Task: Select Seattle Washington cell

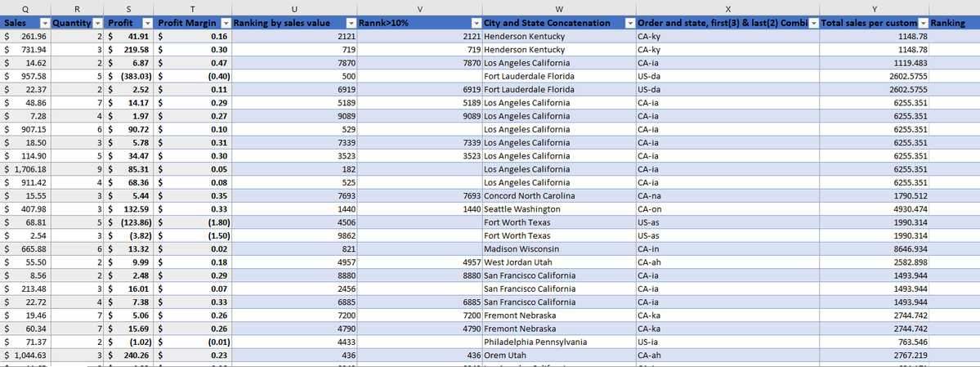Action: point(559,209)
